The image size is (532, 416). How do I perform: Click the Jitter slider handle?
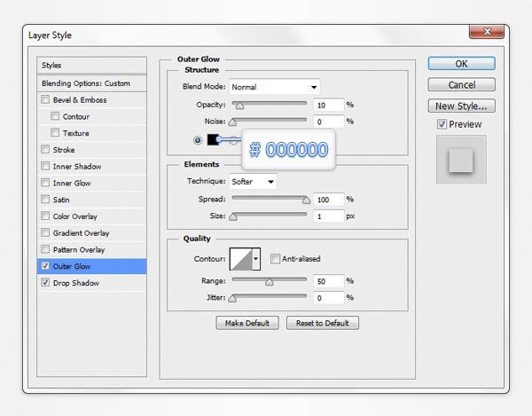point(232,298)
